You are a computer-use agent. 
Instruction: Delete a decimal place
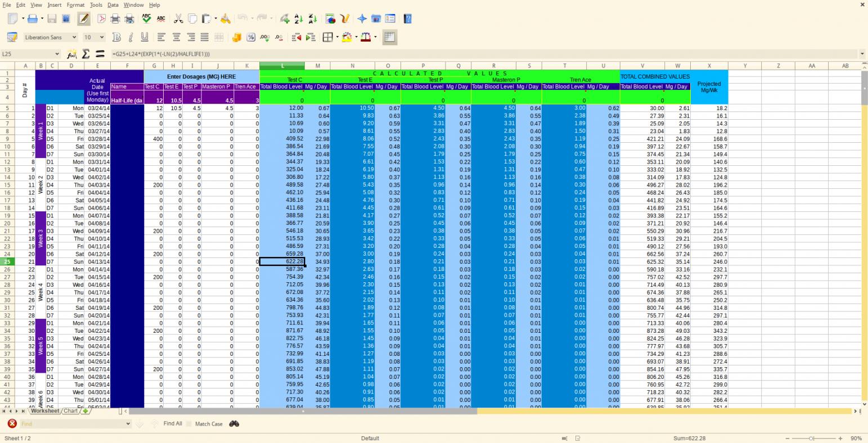(279, 37)
